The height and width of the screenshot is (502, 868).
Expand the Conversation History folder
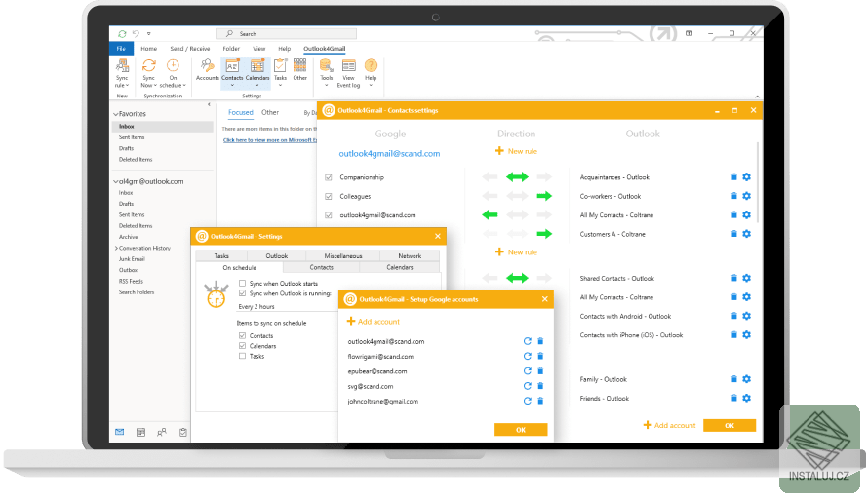116,248
